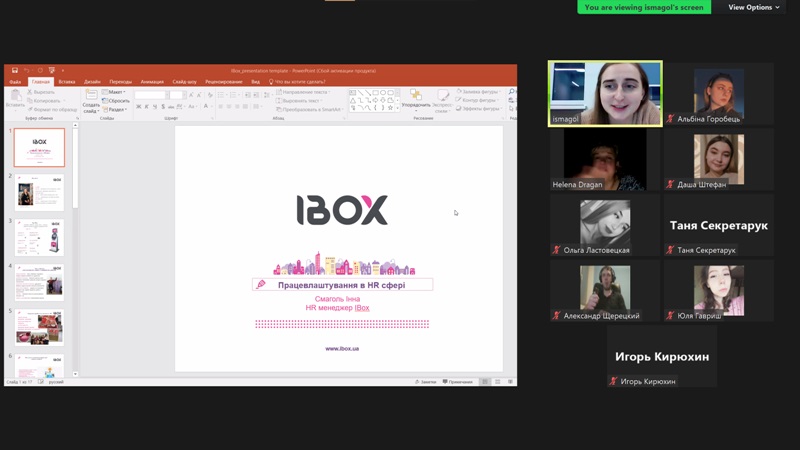Viewport: 800px width, 450px height.
Task: Open the font size dropdown
Action: click(x=184, y=95)
